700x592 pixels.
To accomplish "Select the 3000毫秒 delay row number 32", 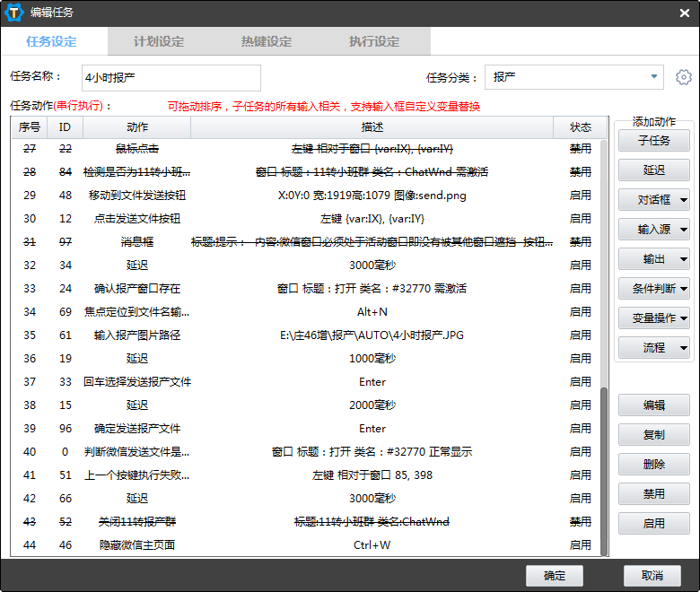I will 306,265.
